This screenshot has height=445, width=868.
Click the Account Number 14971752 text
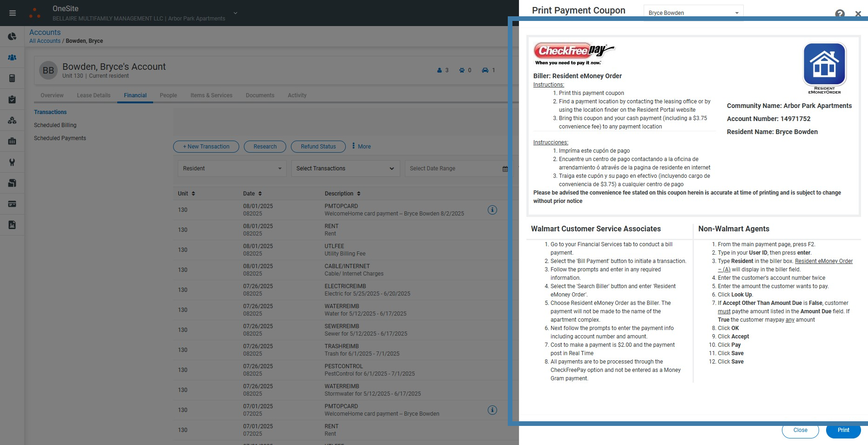pos(768,119)
